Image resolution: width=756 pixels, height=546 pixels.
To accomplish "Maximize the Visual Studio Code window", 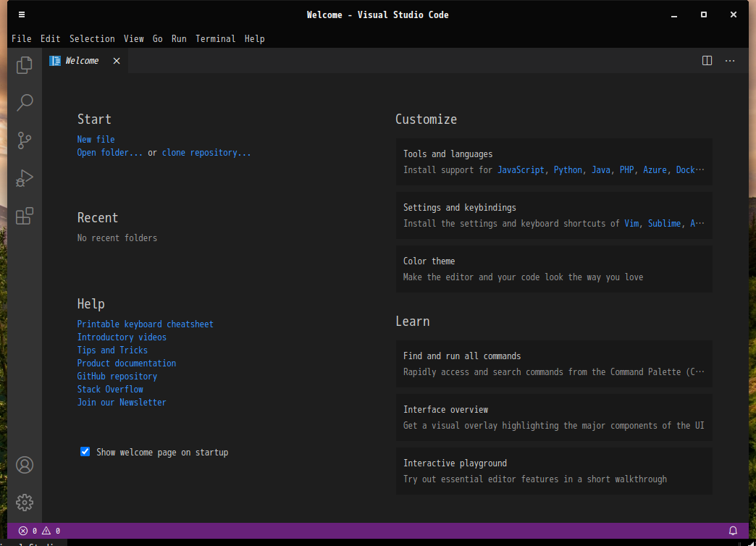I will (704, 15).
